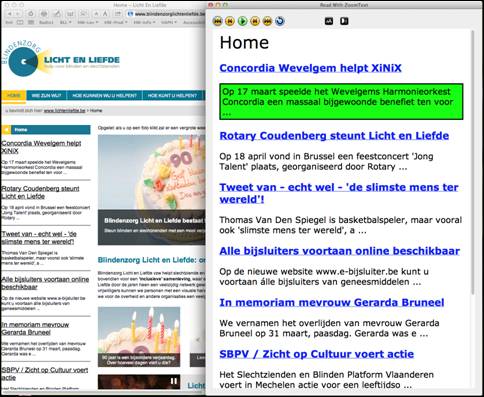This screenshot has height=397, width=484.
Task: Open Concordia Wevelgem helpt XiNiX in website sidebar
Action: 41,147
